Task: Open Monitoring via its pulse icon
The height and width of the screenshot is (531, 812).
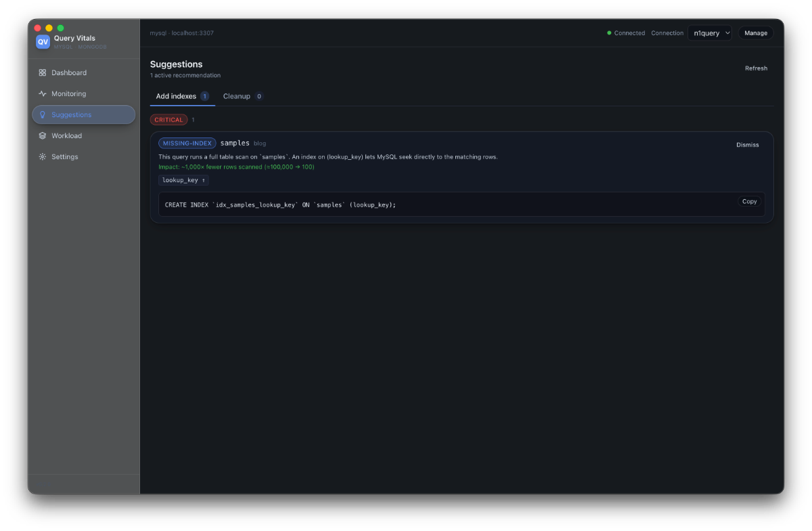Action: pyautogui.click(x=43, y=93)
